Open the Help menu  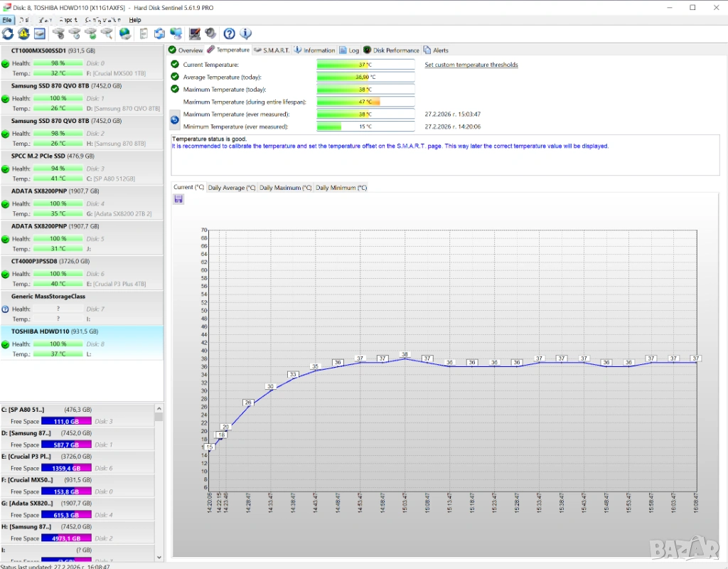[x=135, y=20]
